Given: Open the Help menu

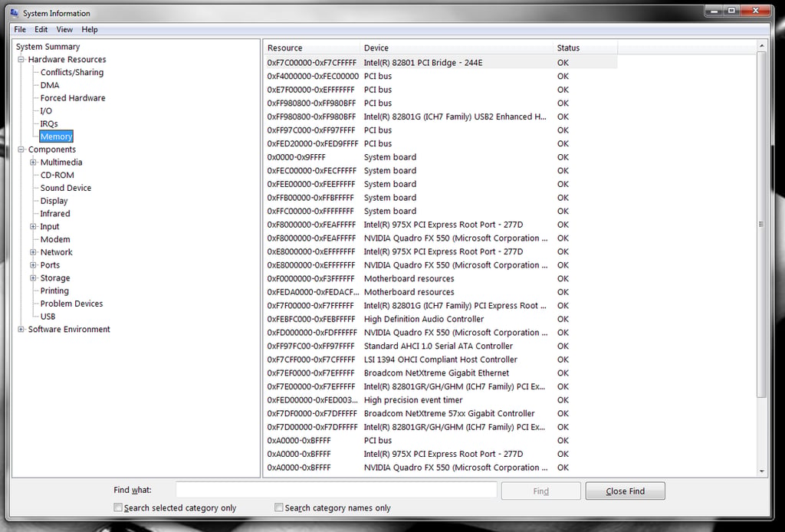Looking at the screenshot, I should 90,30.
